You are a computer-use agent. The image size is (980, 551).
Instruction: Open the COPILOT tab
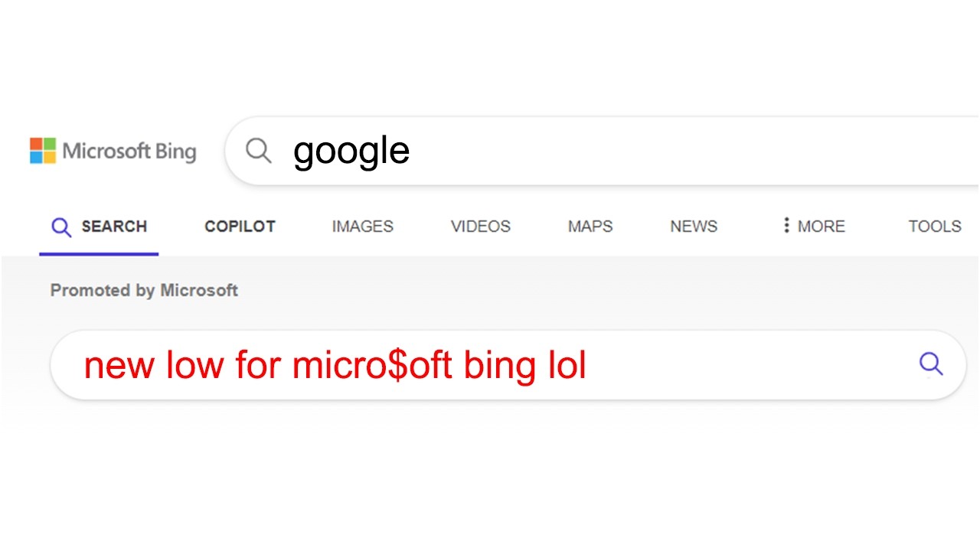click(x=240, y=227)
